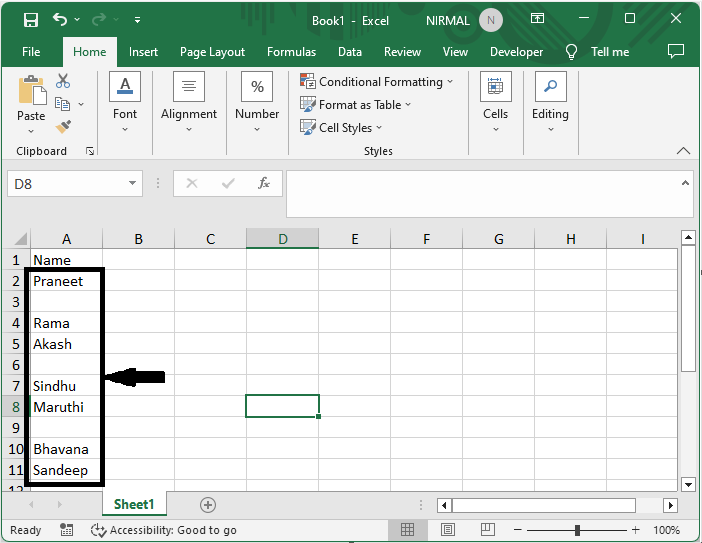Open the Clipboard dialog launcher
Image resolution: width=702 pixels, height=543 pixels.
point(90,151)
